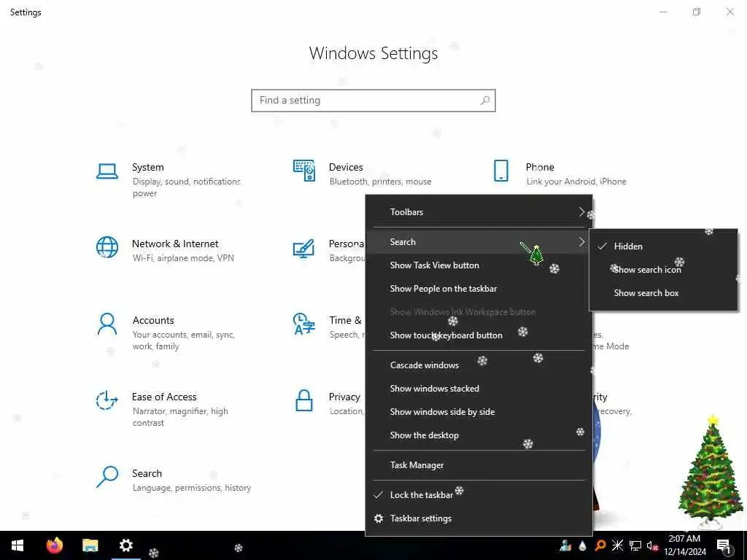
Task: Launch Firefox from the taskbar
Action: click(54, 545)
